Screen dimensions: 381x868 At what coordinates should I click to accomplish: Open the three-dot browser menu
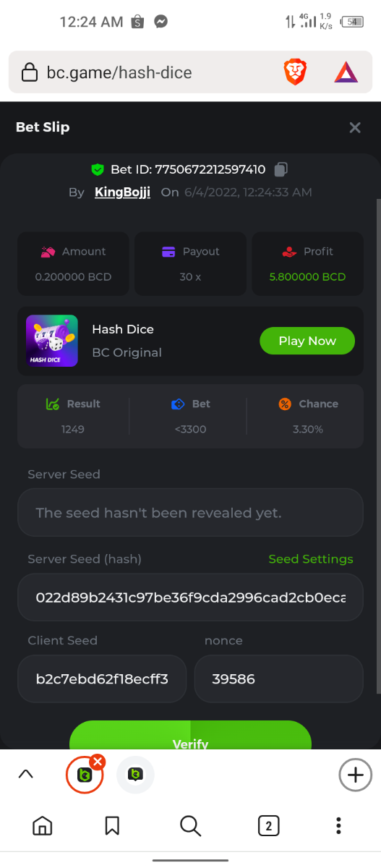[338, 825]
